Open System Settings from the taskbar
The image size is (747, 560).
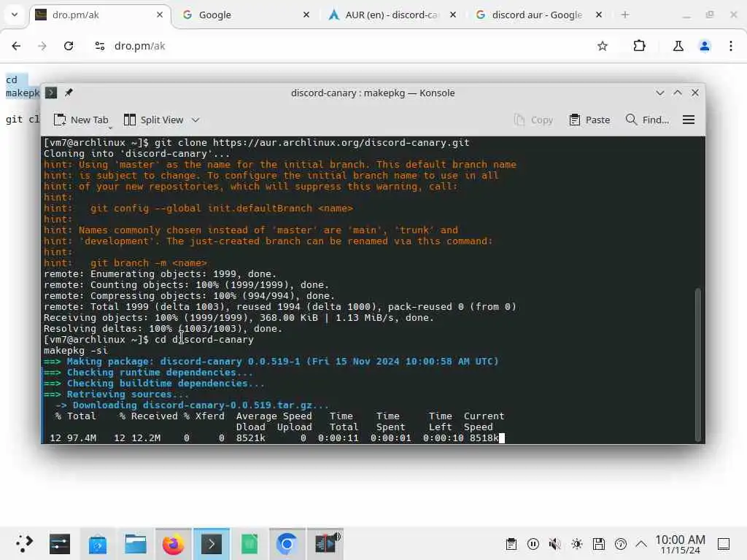tap(60, 544)
